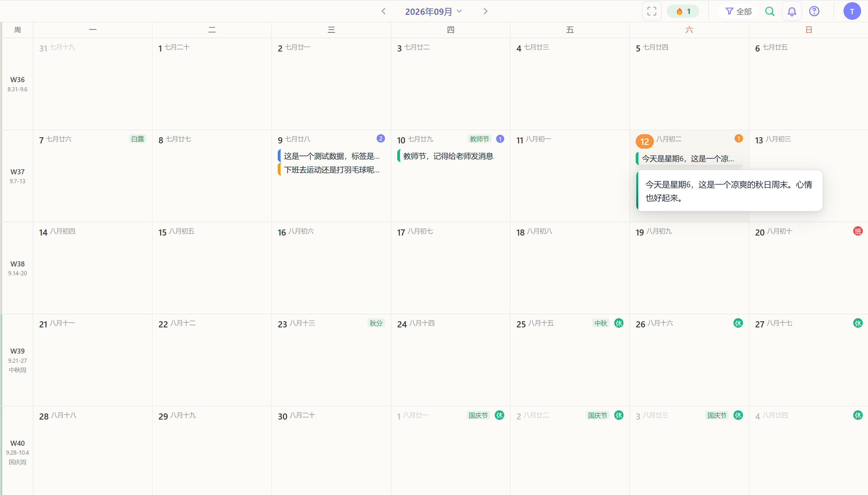Open the 全部 filter
868x495 pixels.
pos(738,11)
